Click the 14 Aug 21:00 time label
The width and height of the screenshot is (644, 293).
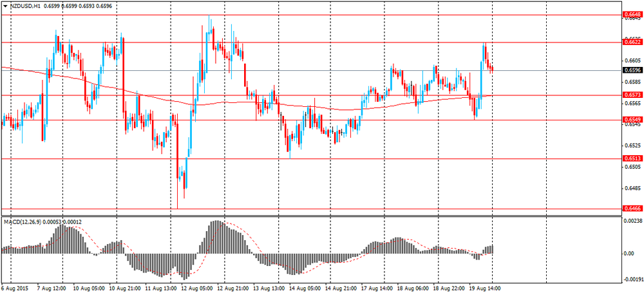tap(341, 288)
